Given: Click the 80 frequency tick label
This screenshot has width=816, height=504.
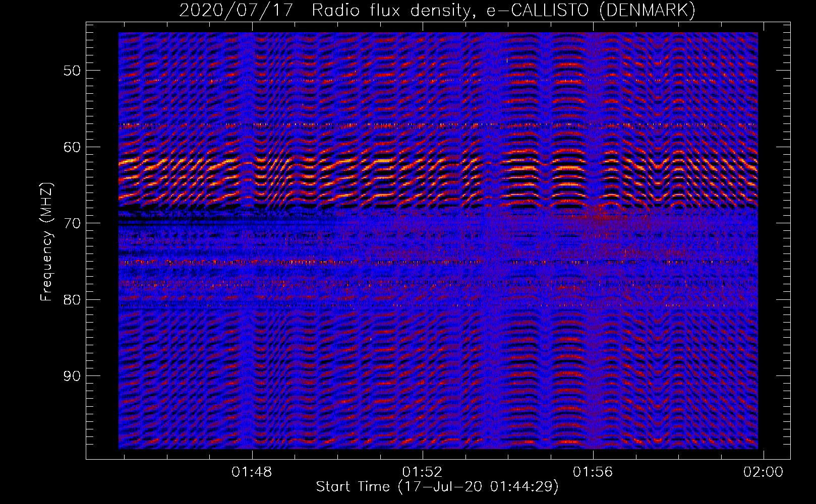Looking at the screenshot, I should click(72, 300).
